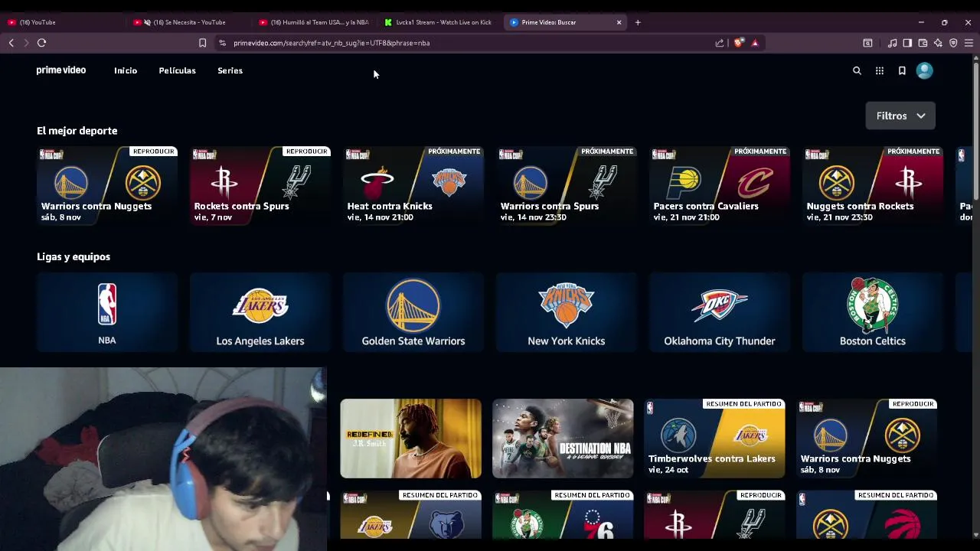Expand the Filtros dropdown
Viewport: 980px width, 551px height.
[900, 116]
